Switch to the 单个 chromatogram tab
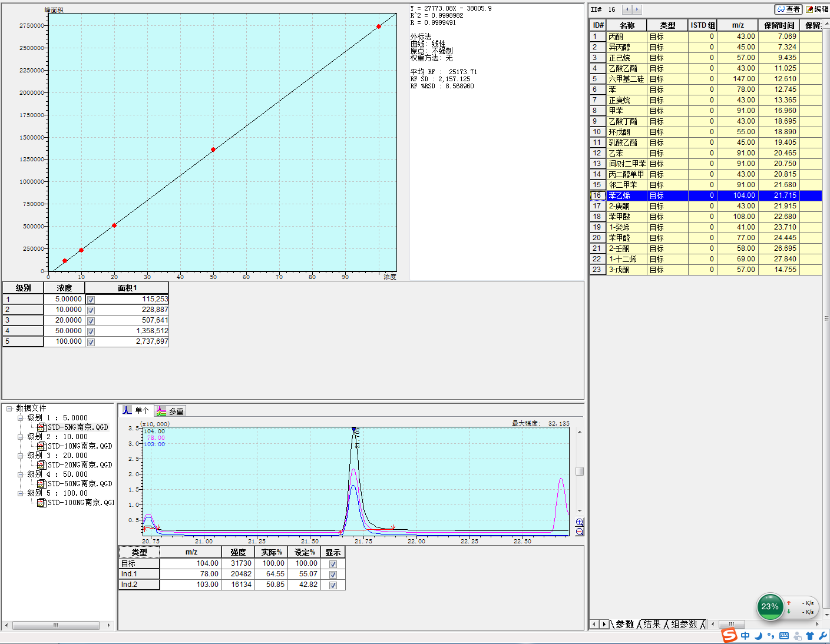 (x=136, y=410)
